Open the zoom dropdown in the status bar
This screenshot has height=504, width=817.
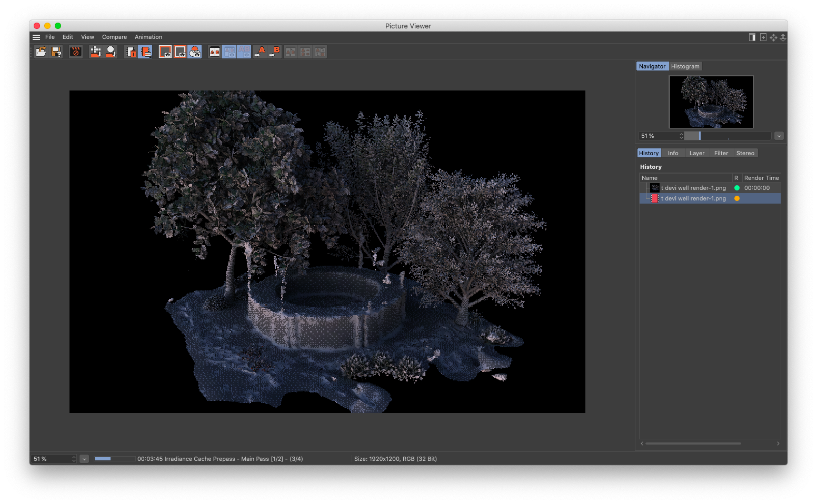point(84,459)
